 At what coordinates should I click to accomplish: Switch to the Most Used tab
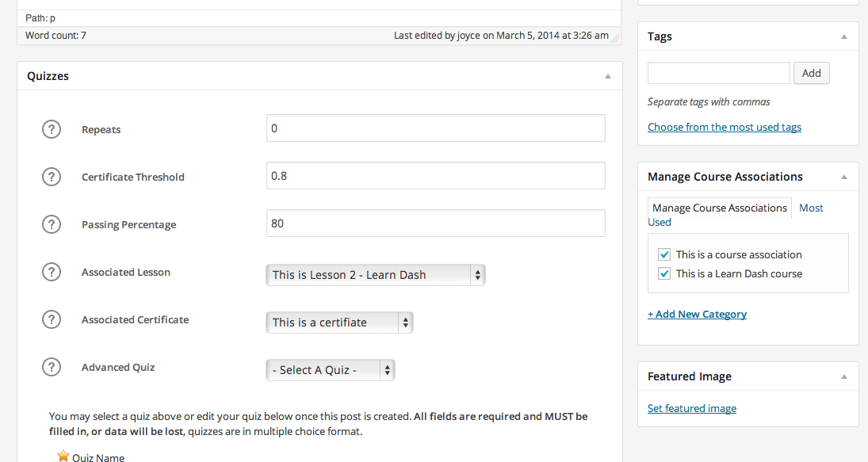point(811,208)
